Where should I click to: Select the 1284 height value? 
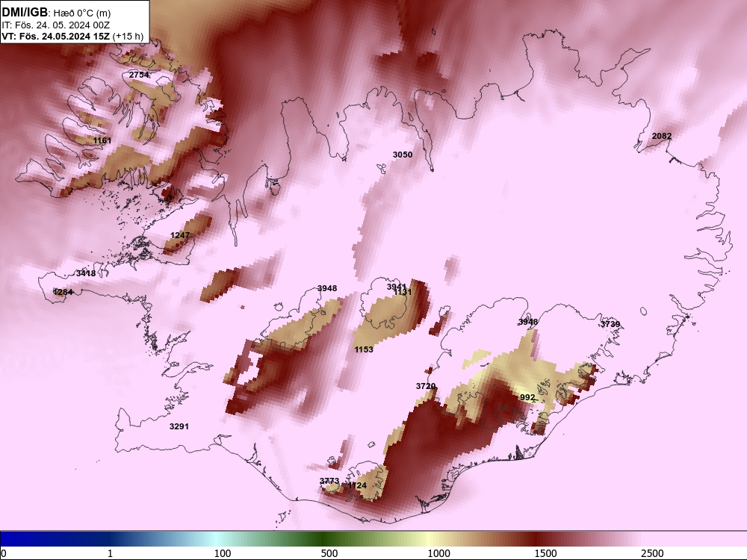[63, 292]
